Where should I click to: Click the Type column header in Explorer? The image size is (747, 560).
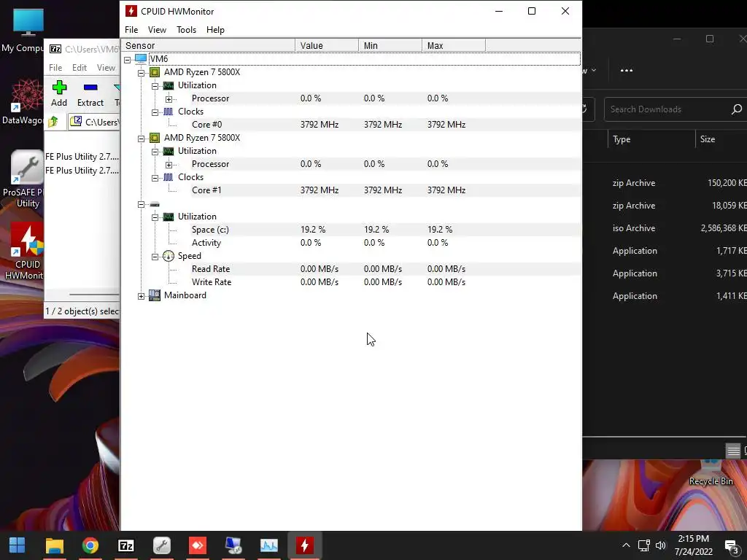(651, 139)
